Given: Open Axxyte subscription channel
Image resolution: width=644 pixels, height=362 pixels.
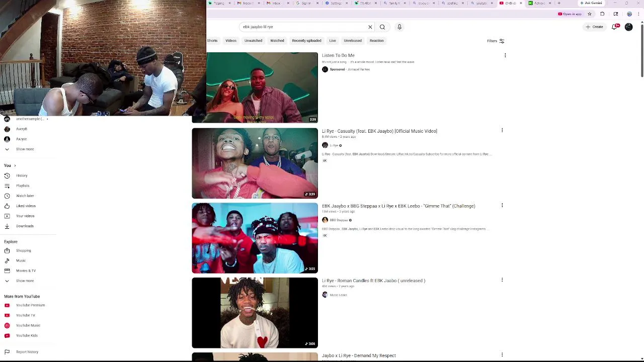Looking at the screenshot, I should 21,139.
